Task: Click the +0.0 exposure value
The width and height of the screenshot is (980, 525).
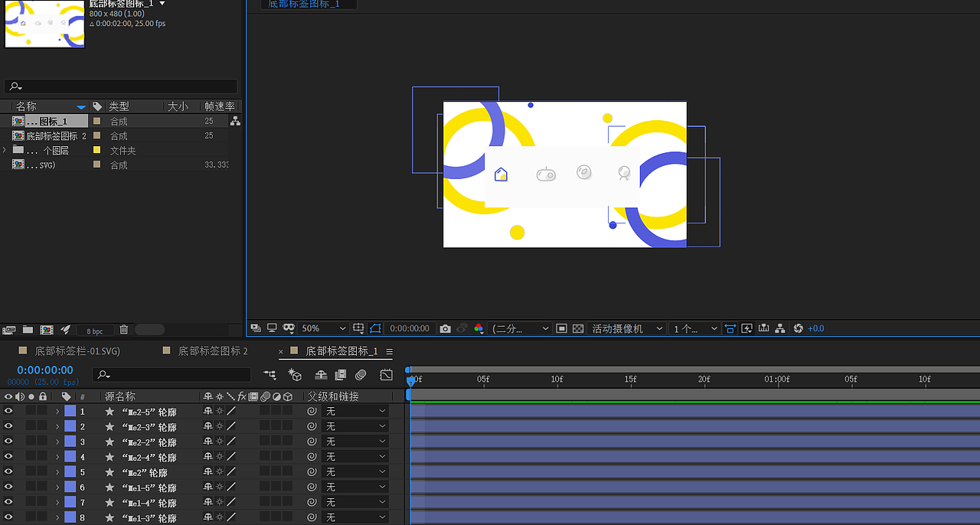Action: pos(816,328)
